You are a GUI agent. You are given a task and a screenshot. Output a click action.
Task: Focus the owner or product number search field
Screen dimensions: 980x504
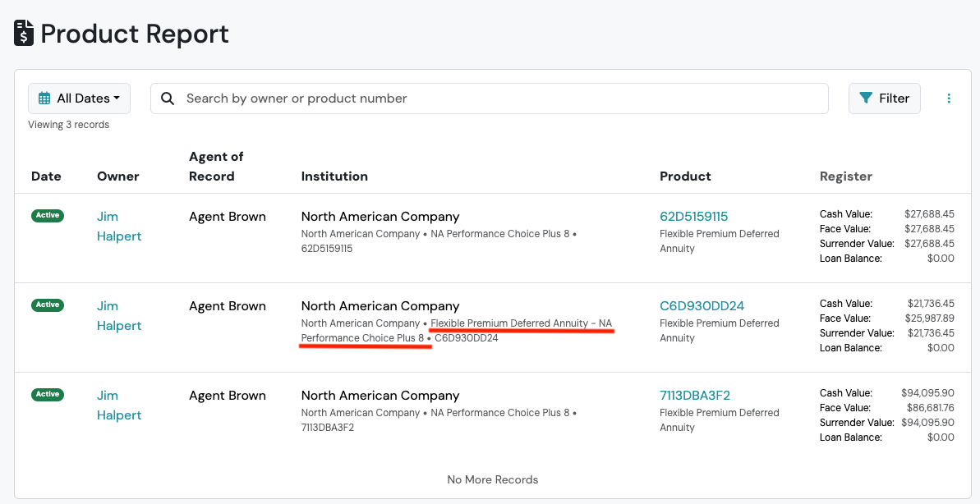click(490, 98)
